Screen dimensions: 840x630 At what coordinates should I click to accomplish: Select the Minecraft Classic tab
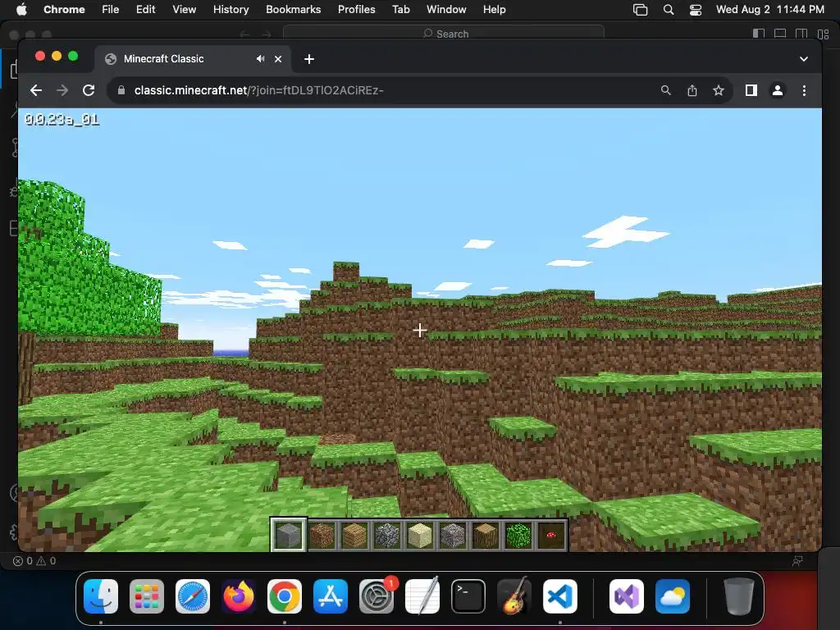click(x=193, y=59)
